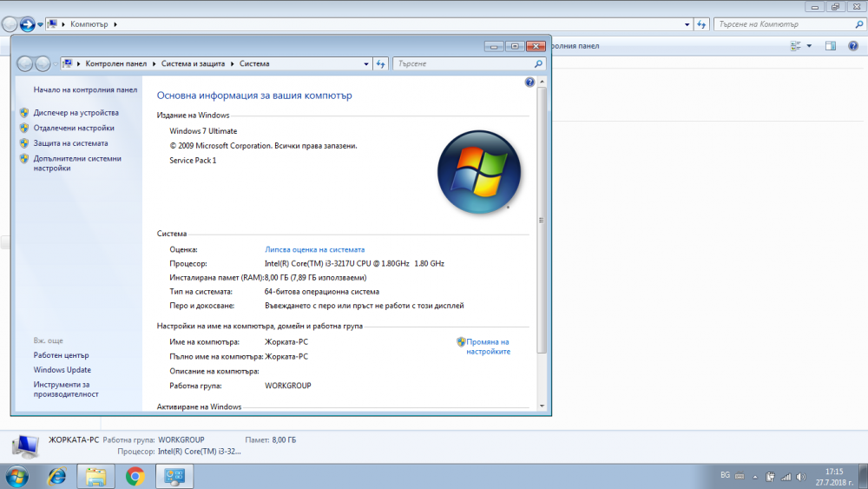Open Windows Explorer from taskbar
This screenshot has height=489, width=868.
click(x=95, y=476)
